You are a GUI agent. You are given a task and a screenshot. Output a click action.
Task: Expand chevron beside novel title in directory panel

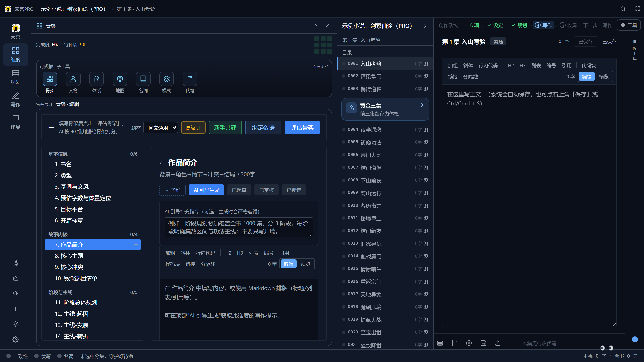(425, 26)
